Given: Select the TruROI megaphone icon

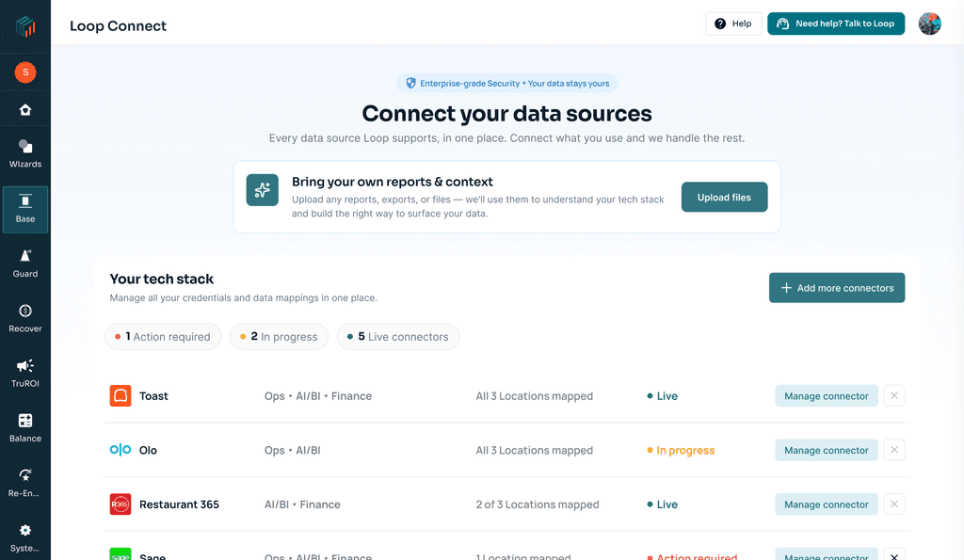Looking at the screenshot, I should click(x=25, y=366).
